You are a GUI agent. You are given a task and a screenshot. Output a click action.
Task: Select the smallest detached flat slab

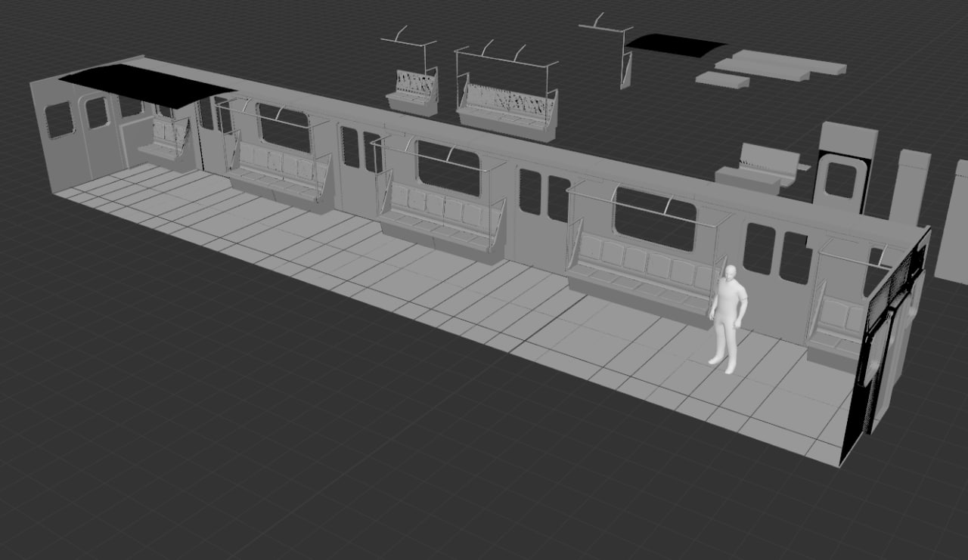point(722,79)
